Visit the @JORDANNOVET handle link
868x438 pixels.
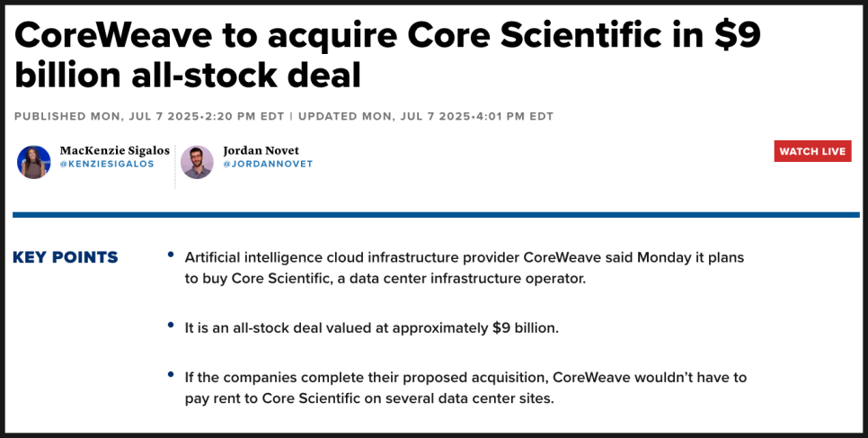click(x=268, y=164)
